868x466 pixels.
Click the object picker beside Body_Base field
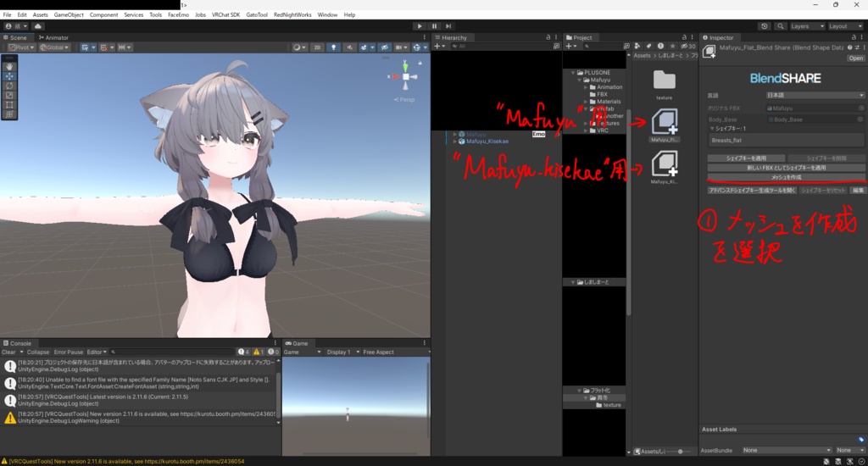pyautogui.click(x=860, y=119)
